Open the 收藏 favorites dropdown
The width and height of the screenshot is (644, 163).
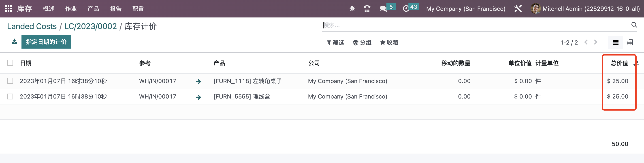coord(389,43)
